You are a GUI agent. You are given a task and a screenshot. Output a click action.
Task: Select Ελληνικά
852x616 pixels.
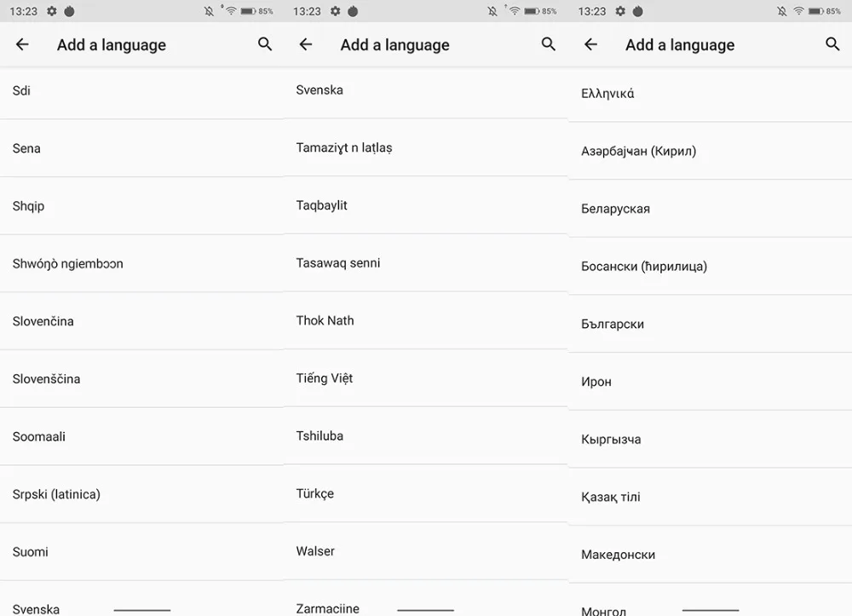pyautogui.click(x=710, y=94)
